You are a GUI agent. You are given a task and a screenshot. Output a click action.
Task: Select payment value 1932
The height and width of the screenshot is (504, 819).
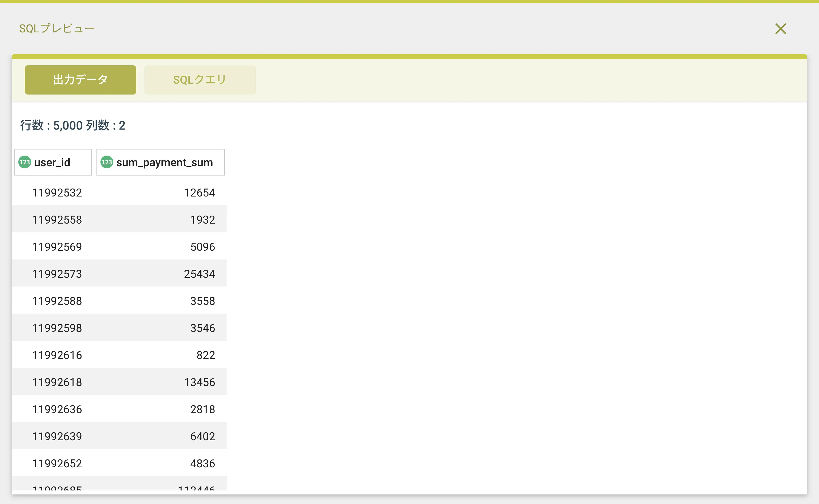tap(202, 220)
